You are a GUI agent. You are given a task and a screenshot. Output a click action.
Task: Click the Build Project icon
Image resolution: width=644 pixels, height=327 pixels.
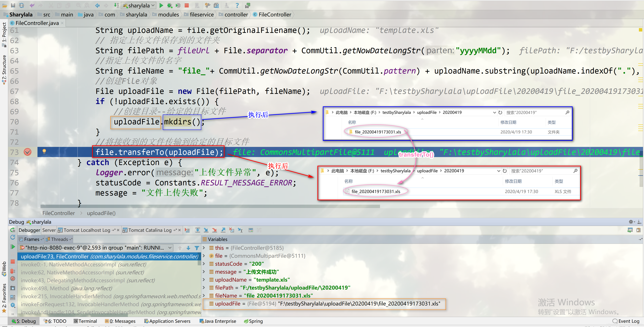click(x=116, y=5)
